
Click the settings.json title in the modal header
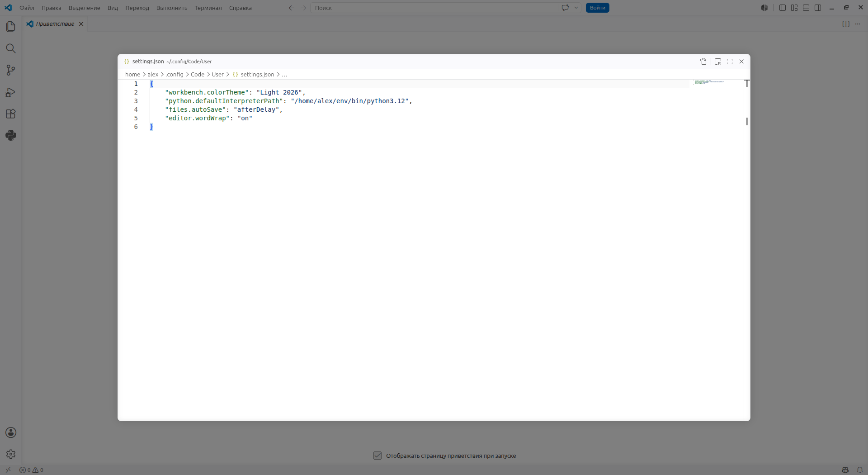(148, 62)
